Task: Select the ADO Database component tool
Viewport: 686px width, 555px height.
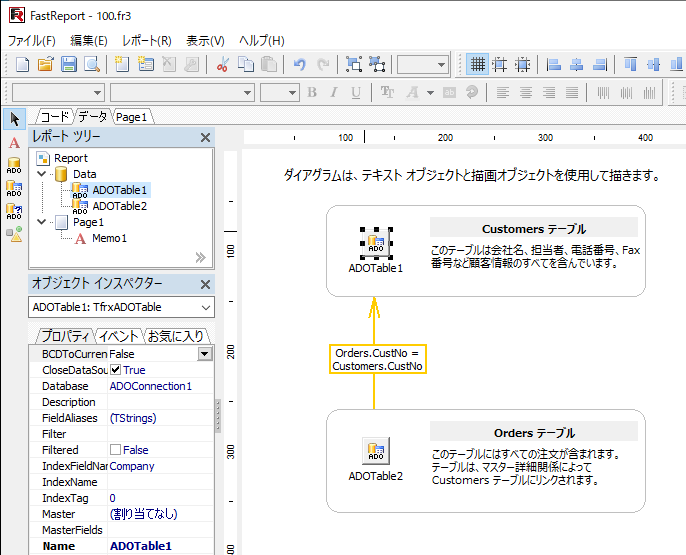Action: tap(14, 166)
